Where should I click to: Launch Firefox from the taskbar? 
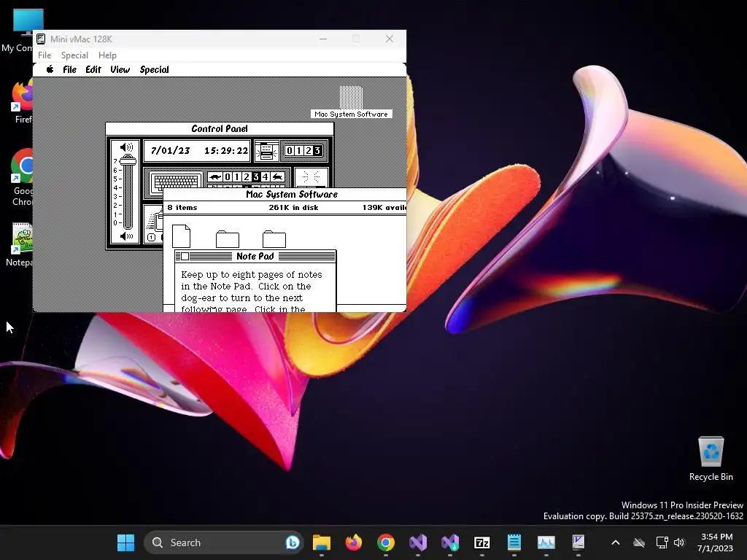click(354, 542)
